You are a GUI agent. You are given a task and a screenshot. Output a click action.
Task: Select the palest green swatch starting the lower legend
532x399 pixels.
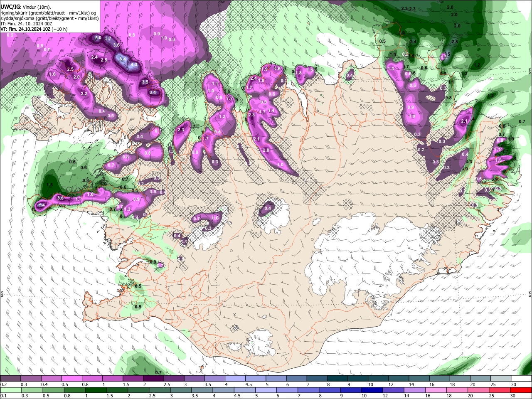(x=11, y=390)
